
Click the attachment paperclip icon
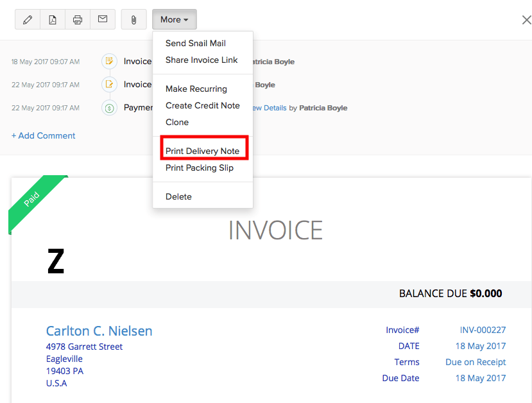pos(133,19)
